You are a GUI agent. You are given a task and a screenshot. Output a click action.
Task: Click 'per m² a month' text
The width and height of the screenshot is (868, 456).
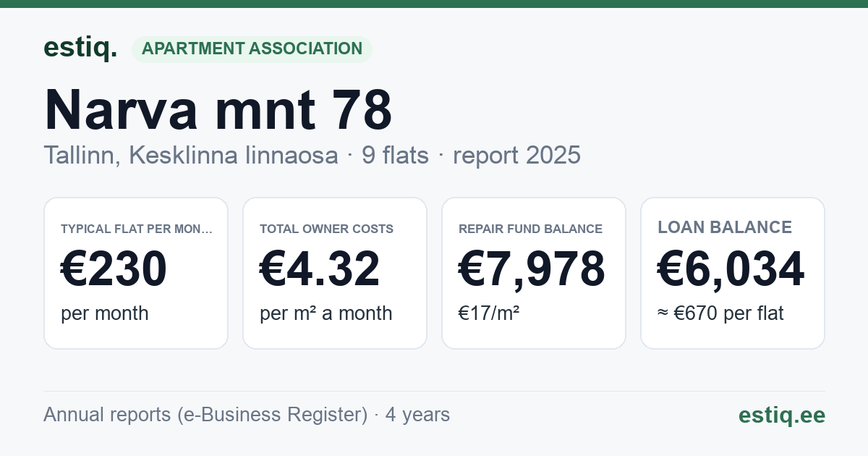coord(326,313)
